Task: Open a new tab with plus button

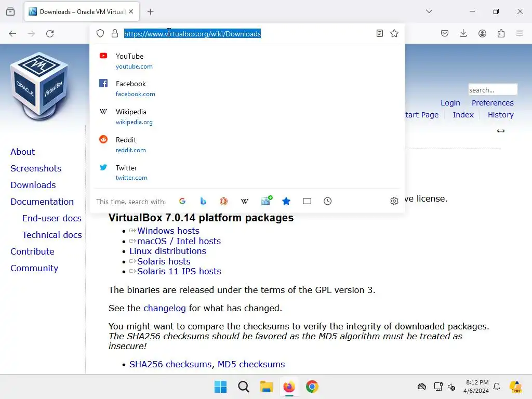Action: 150,12
